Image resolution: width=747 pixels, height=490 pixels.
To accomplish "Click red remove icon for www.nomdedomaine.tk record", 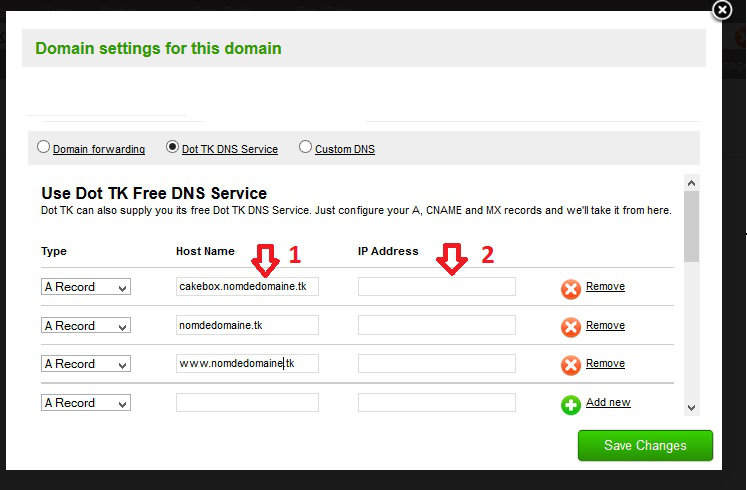I will pos(570,365).
